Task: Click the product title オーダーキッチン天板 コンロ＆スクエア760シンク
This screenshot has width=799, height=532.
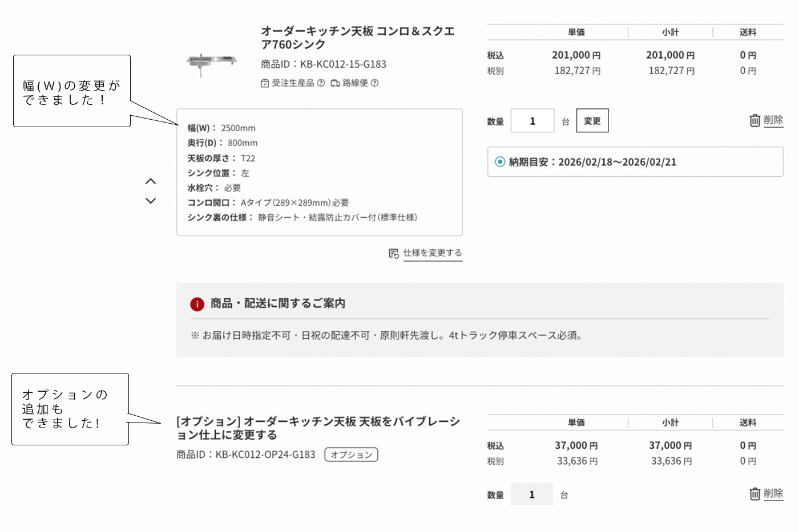Action: pyautogui.click(x=357, y=38)
